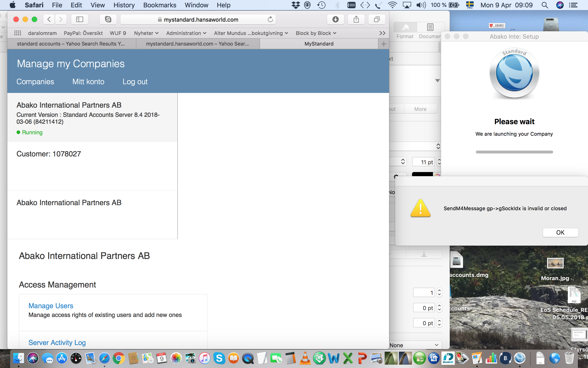Open the PayPal: Översikt bookmark
588x368 pixels.
pyautogui.click(x=83, y=33)
